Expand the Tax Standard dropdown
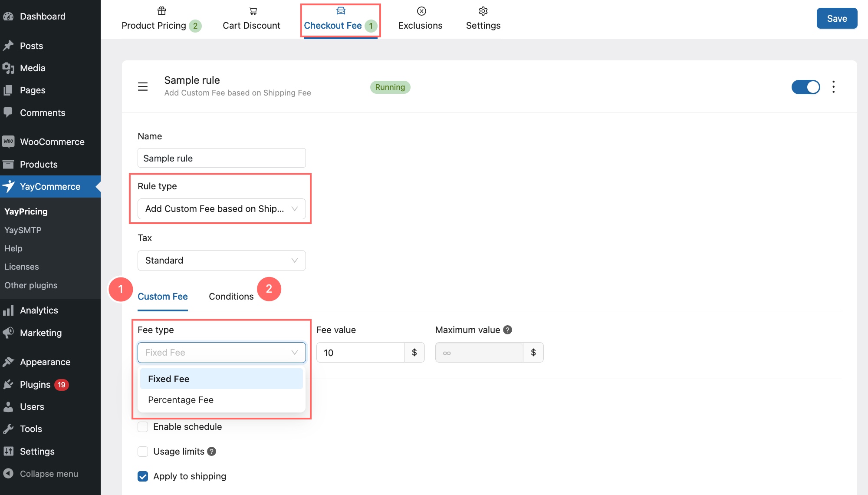 click(x=221, y=261)
